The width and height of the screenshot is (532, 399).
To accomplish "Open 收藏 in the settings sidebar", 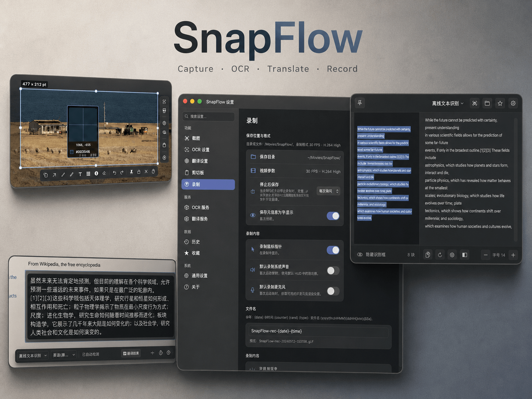I will click(x=208, y=253).
